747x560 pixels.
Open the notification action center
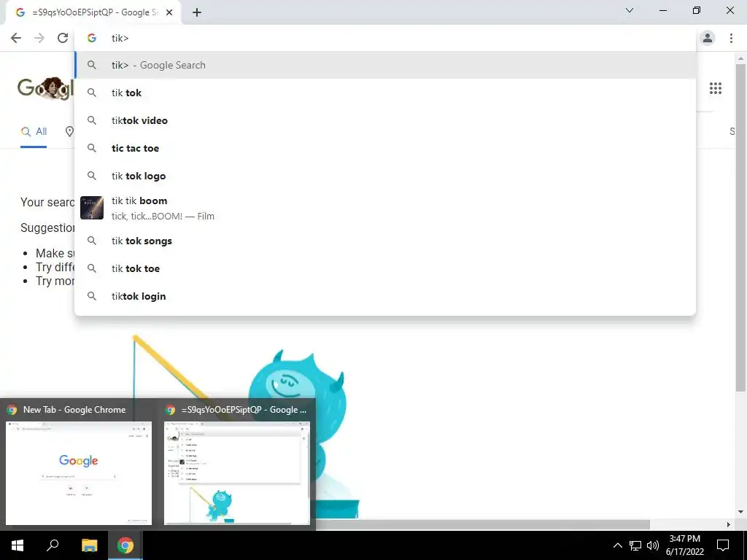[x=723, y=545]
